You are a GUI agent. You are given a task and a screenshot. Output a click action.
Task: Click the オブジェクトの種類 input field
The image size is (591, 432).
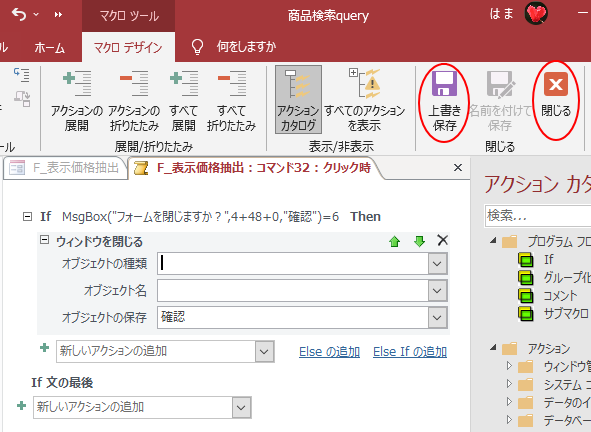click(292, 263)
